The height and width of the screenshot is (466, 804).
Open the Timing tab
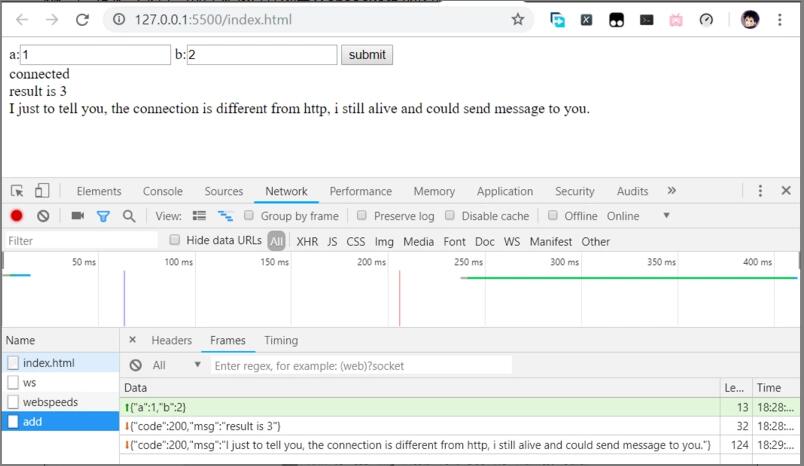[x=280, y=340]
